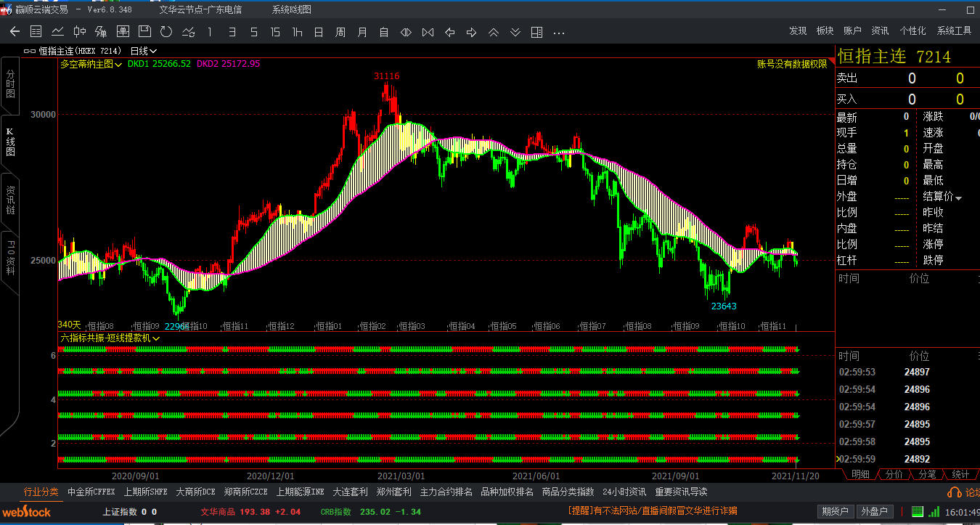Open 上期能源INE category
This screenshot has height=525, width=980.
(300, 492)
